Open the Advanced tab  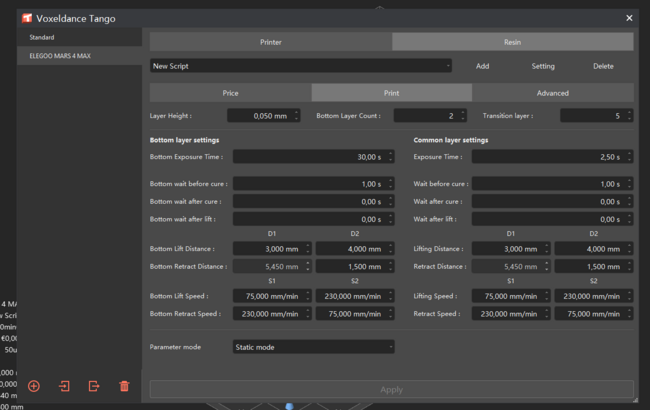coord(552,93)
